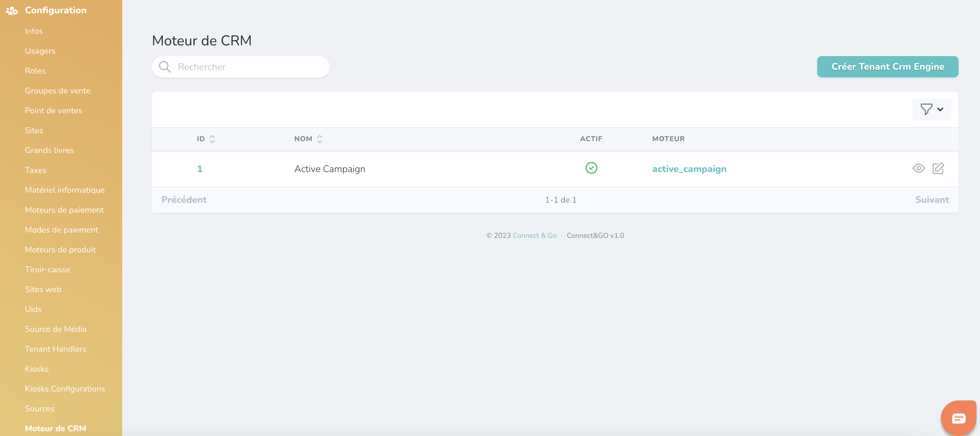The height and width of the screenshot is (436, 980).
Task: Click the green active checkmark icon
Action: pyautogui.click(x=591, y=168)
